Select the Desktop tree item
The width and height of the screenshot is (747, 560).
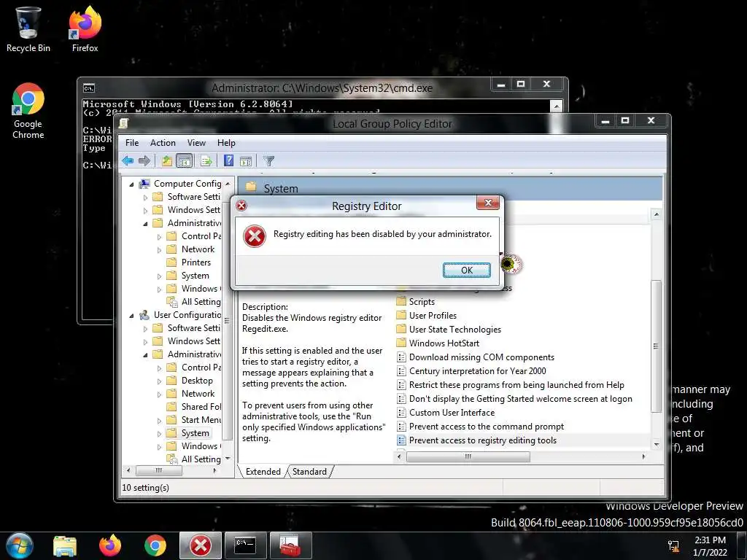197,381
